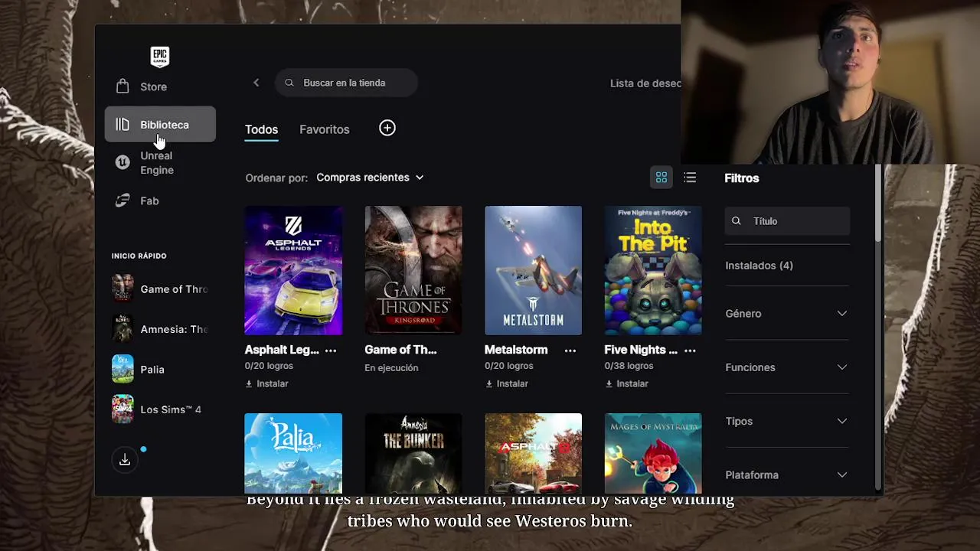980x551 pixels.
Task: Expand the Género filter
Action: 787,313
